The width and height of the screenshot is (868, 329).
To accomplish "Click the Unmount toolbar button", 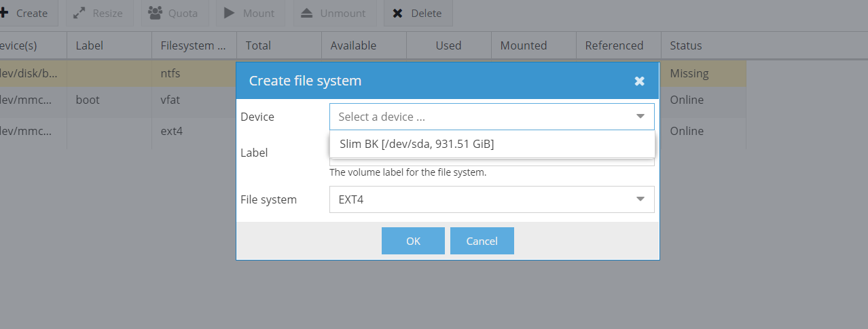I will click(x=334, y=13).
